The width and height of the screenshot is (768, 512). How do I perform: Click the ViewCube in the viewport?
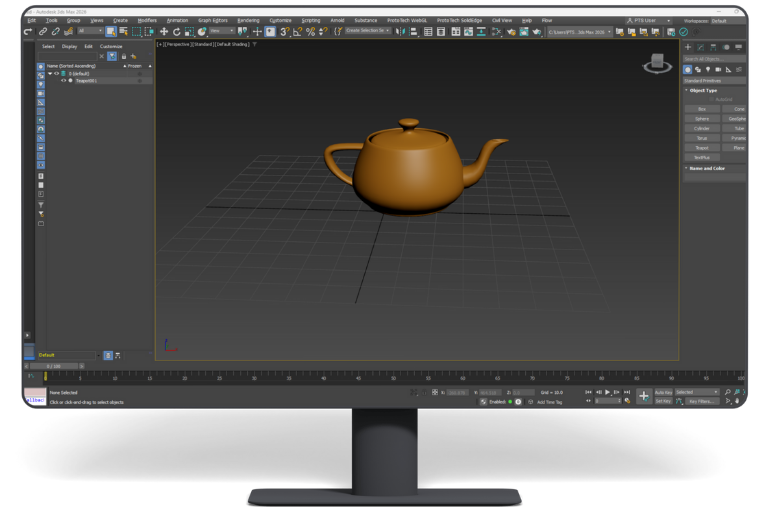657,63
